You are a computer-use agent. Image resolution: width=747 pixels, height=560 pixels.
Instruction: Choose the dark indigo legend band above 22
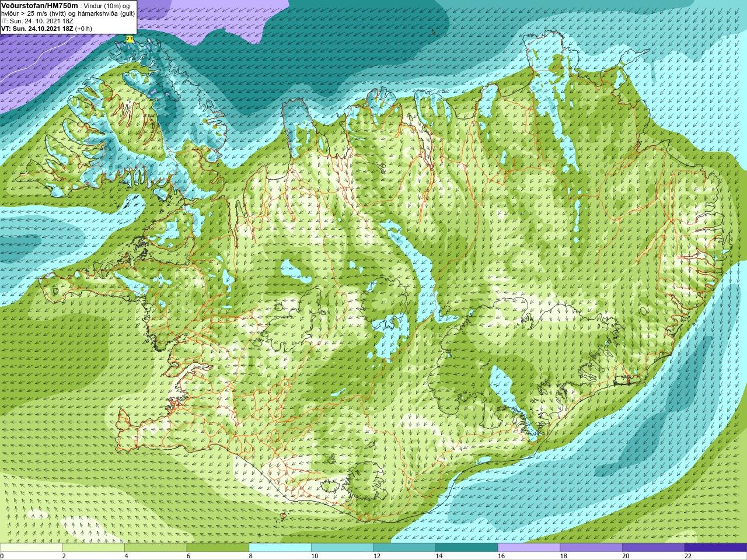coord(715,548)
